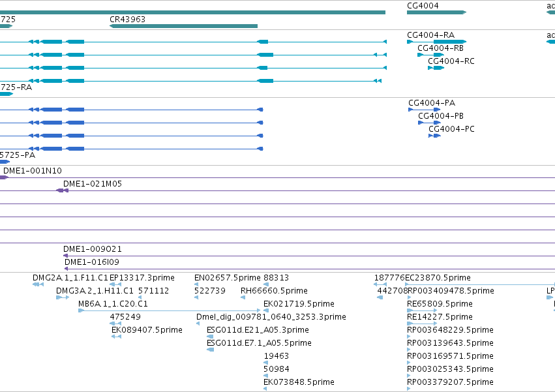Open the DMG3A.2_1.H11.C1 label
The image size is (555, 392).
[x=95, y=291]
